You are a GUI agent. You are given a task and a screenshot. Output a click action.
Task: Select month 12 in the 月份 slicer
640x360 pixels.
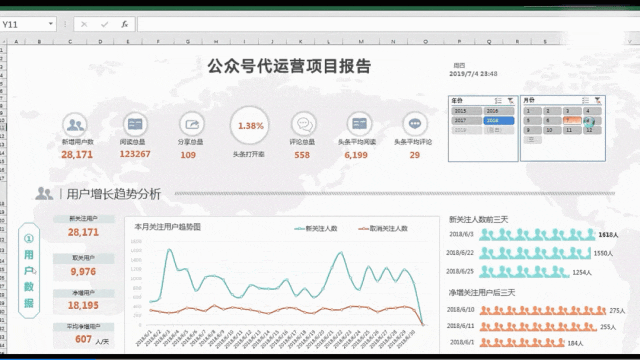[592, 130]
